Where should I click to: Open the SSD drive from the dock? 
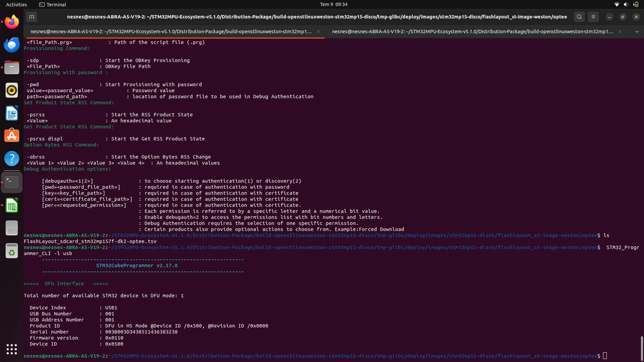[x=12, y=228]
